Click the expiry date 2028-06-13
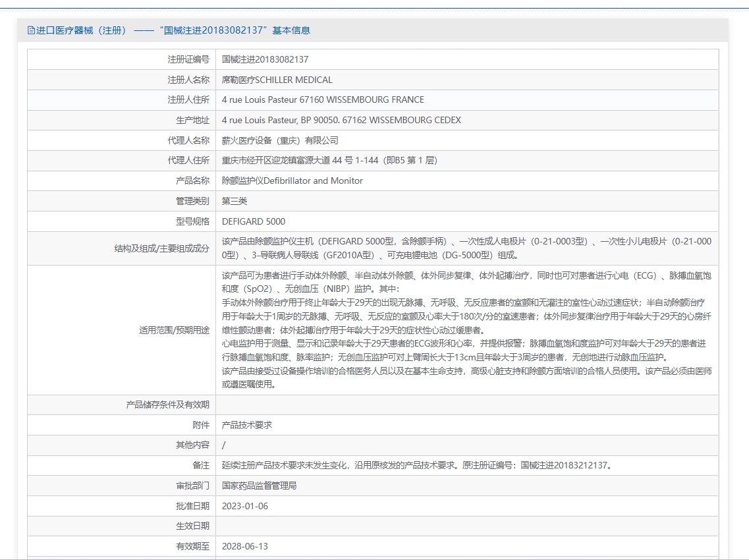 coord(245,547)
